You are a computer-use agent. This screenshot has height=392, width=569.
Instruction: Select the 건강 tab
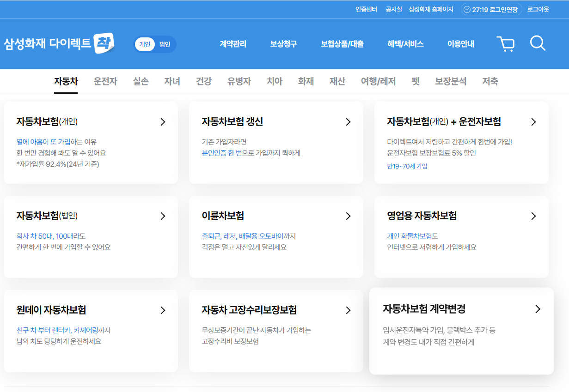tap(203, 82)
